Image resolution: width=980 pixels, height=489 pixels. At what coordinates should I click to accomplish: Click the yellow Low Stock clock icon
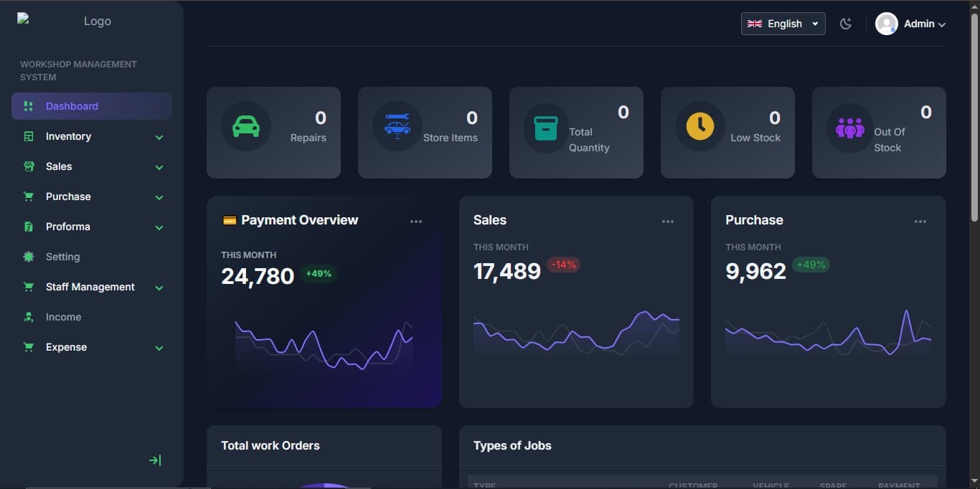pos(700,127)
